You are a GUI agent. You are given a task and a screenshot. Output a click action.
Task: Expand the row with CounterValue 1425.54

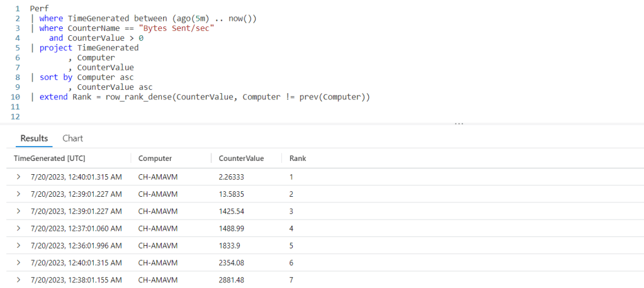(18, 211)
